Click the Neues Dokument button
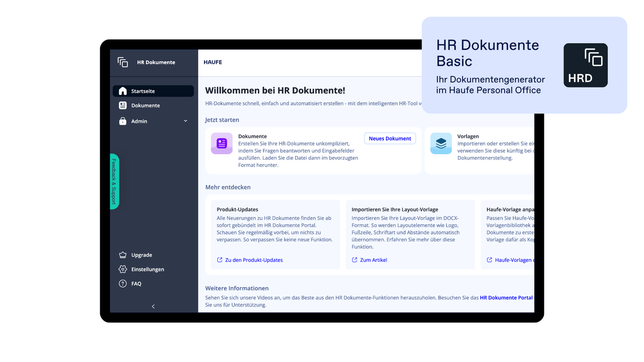644x362 pixels. (390, 138)
